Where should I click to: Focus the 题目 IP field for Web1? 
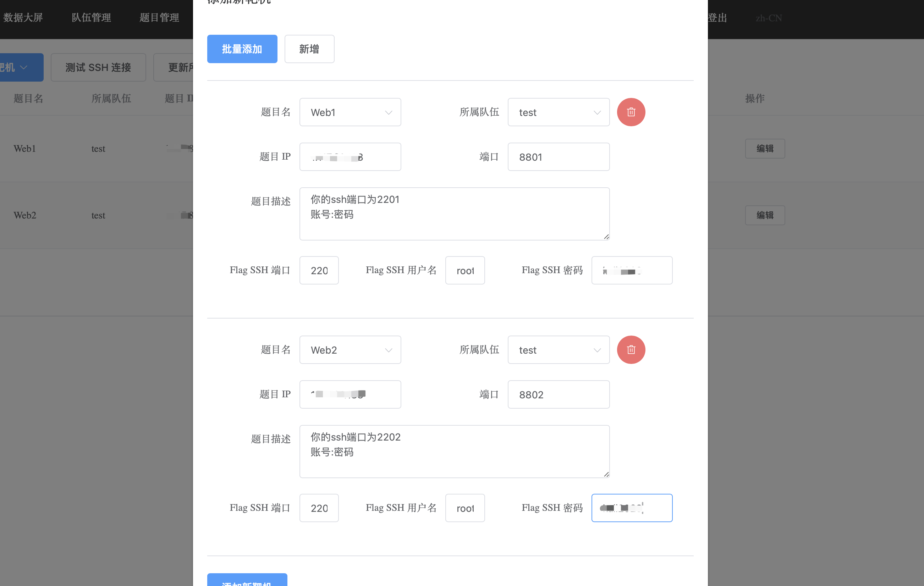[x=350, y=157]
